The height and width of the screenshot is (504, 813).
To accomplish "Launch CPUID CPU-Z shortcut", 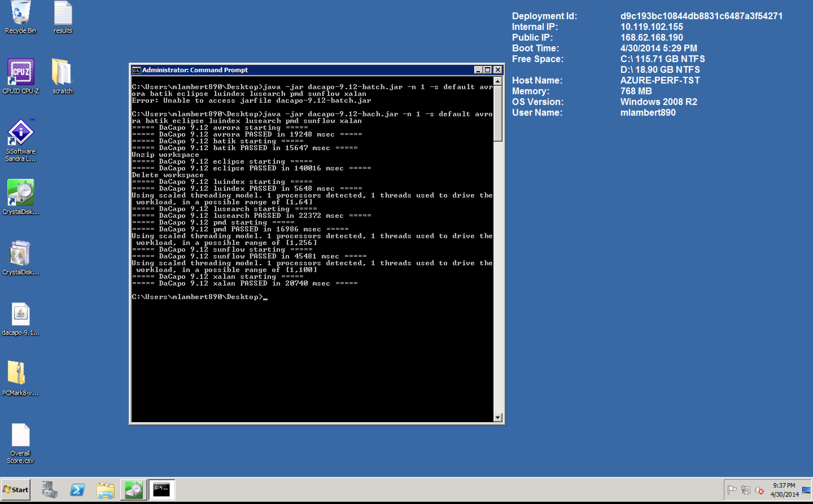I will pos(20,72).
